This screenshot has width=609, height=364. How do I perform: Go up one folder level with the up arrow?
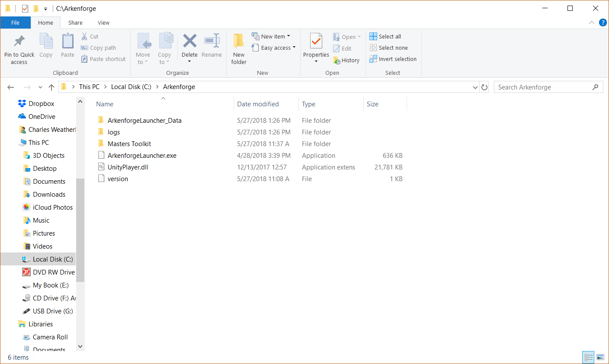point(51,87)
